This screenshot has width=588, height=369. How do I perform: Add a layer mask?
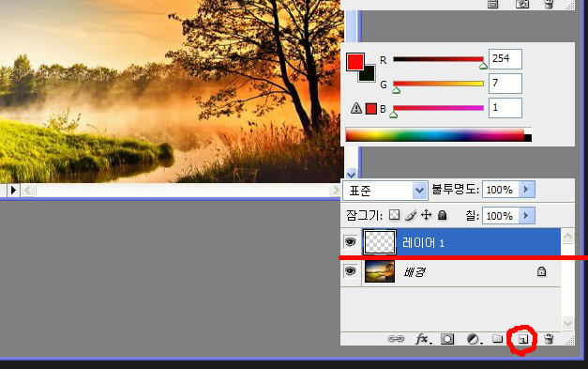point(447,339)
